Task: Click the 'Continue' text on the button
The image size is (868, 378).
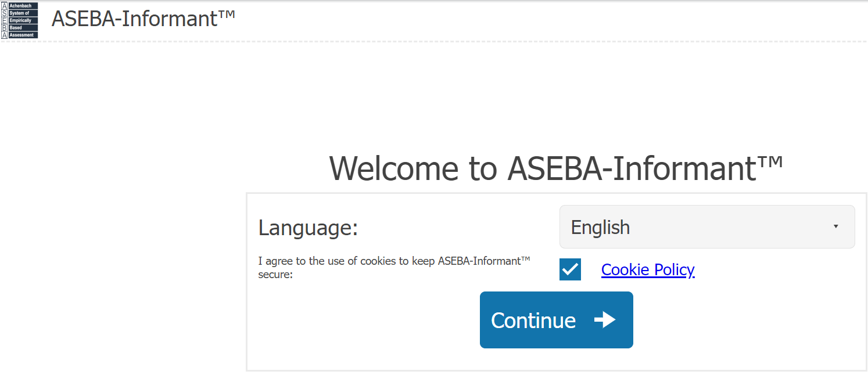Action: tap(533, 321)
